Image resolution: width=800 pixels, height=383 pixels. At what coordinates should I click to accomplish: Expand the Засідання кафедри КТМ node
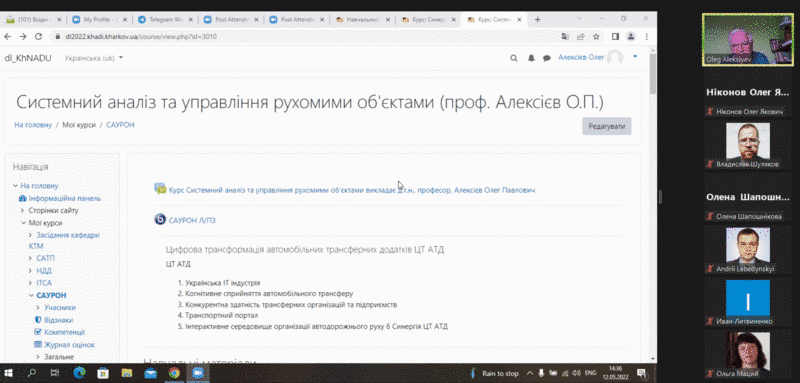[31, 235]
